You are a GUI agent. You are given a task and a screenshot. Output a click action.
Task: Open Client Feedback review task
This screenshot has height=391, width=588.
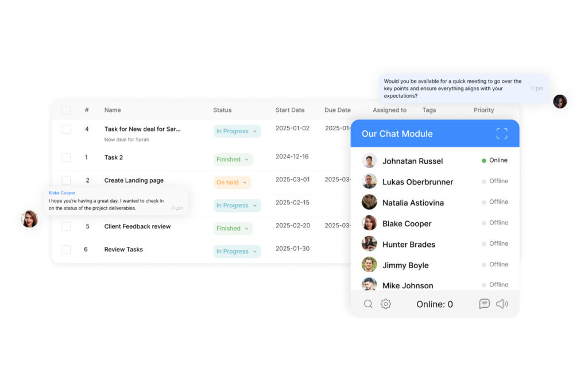(x=137, y=226)
